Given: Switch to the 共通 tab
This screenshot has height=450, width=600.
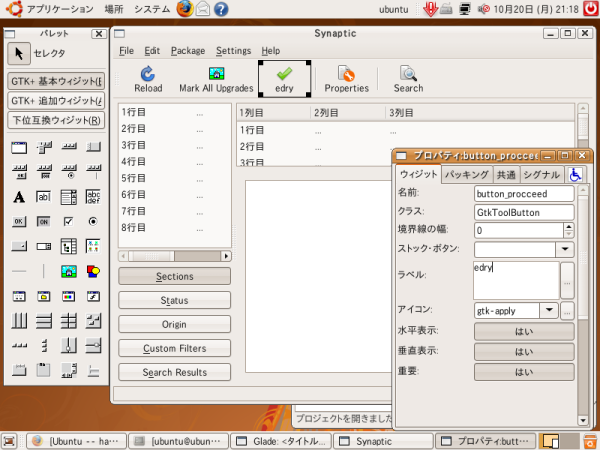Looking at the screenshot, I should (506, 175).
